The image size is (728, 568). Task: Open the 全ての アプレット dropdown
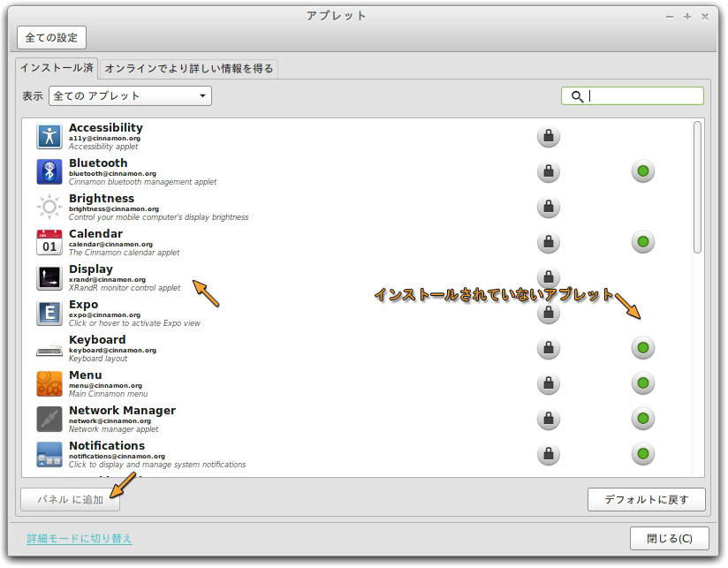coord(130,95)
